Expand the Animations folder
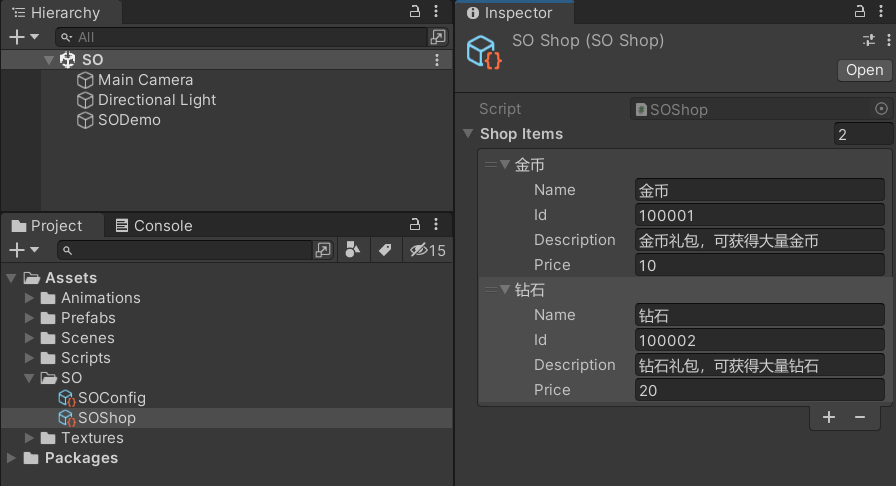The image size is (896, 486). [x=29, y=298]
